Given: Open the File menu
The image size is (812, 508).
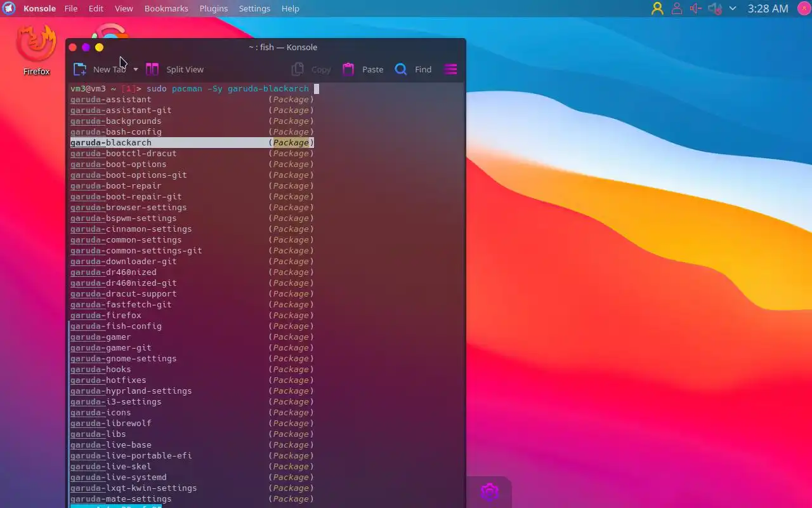Looking at the screenshot, I should coord(71,8).
